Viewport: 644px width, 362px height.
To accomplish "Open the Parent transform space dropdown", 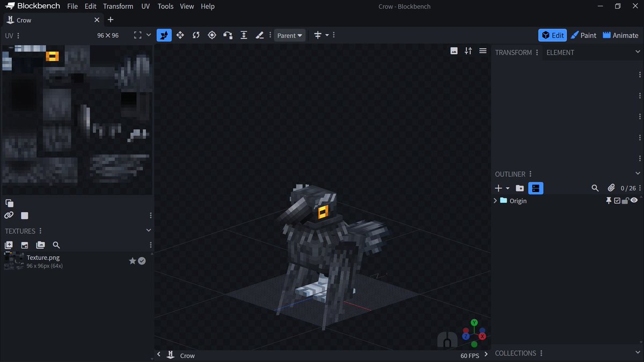I will (x=290, y=35).
